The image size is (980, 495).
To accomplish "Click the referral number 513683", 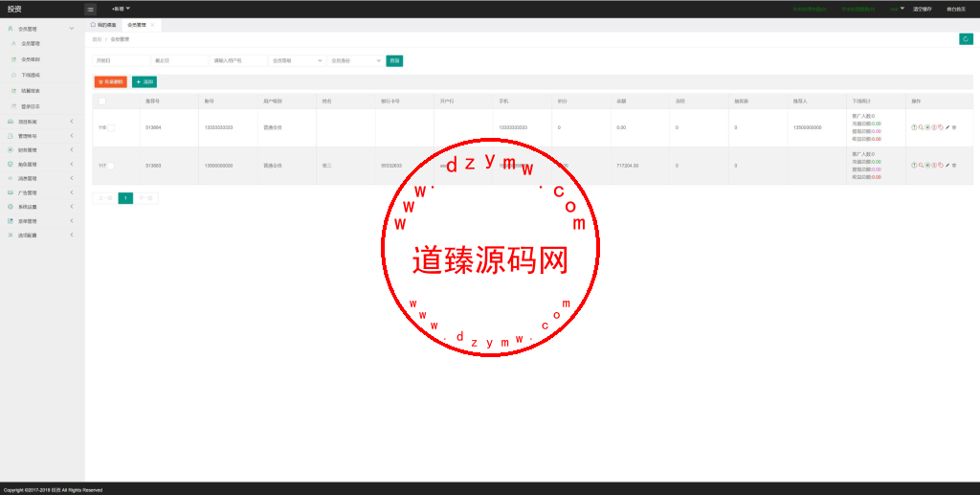I will pyautogui.click(x=153, y=166).
